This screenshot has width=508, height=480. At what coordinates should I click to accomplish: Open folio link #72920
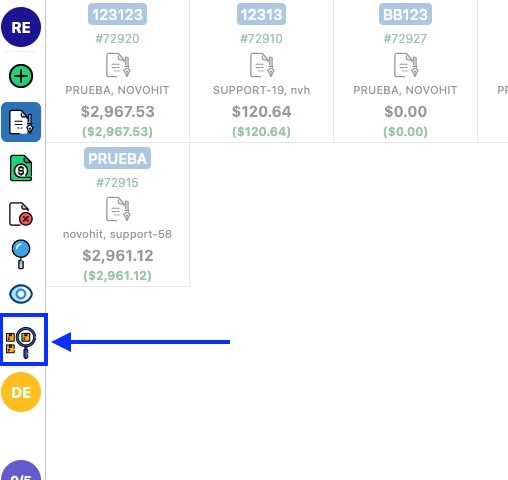(x=117, y=39)
